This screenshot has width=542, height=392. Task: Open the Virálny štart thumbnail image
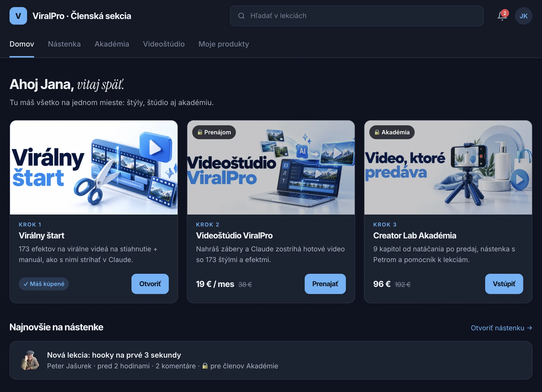coord(94,167)
